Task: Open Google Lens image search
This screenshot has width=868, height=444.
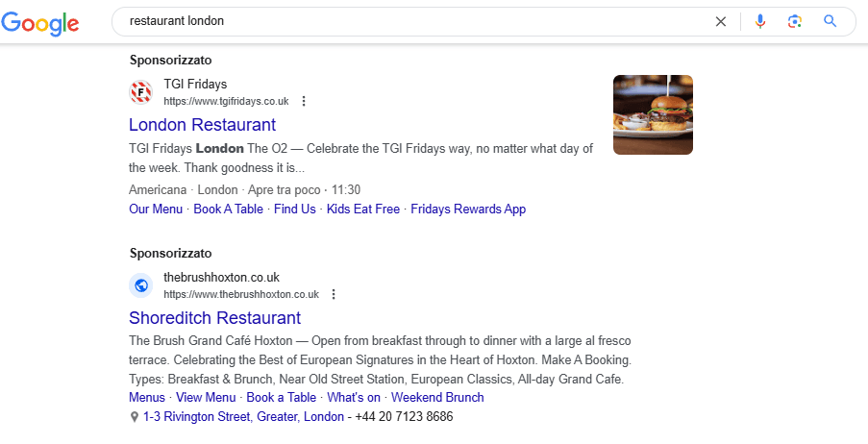Action: pos(794,21)
